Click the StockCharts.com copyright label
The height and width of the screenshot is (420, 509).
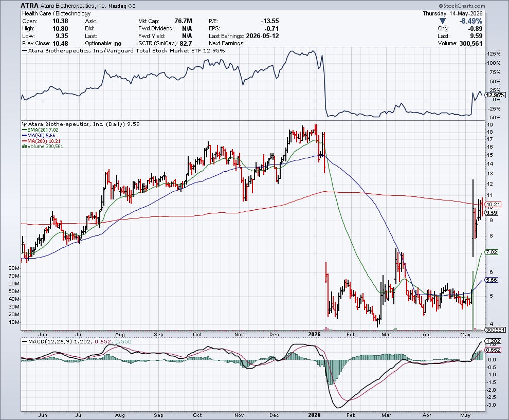click(462, 6)
